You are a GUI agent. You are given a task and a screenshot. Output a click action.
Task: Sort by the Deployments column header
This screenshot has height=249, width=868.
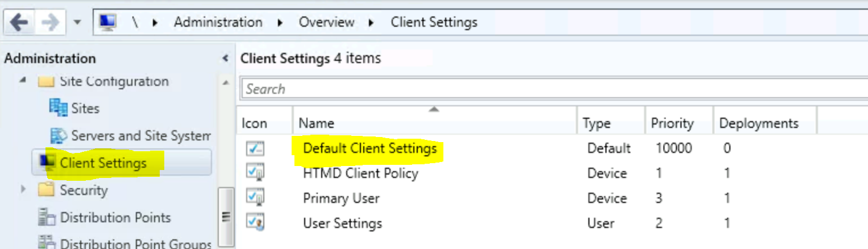click(765, 123)
